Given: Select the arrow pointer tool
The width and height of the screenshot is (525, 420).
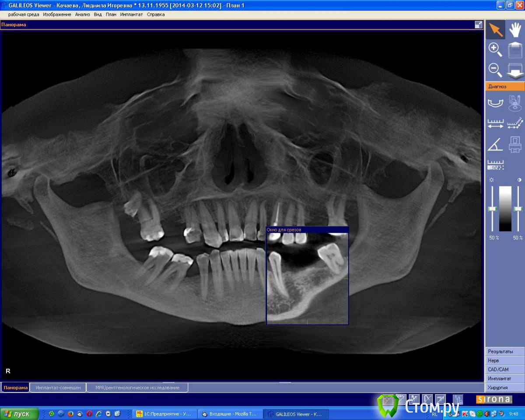Looking at the screenshot, I should [495, 30].
